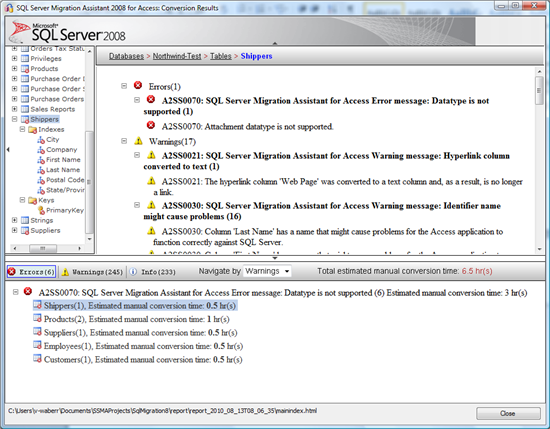This screenshot has width=550, height=429.
Task: Select Customers(1) estimated conversion row
Action: click(138, 360)
